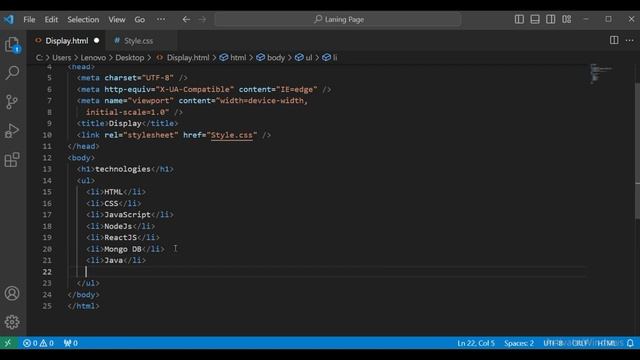Click Spaces: 2 indentation setting
Screen dimensions: 640x360
[519, 343]
